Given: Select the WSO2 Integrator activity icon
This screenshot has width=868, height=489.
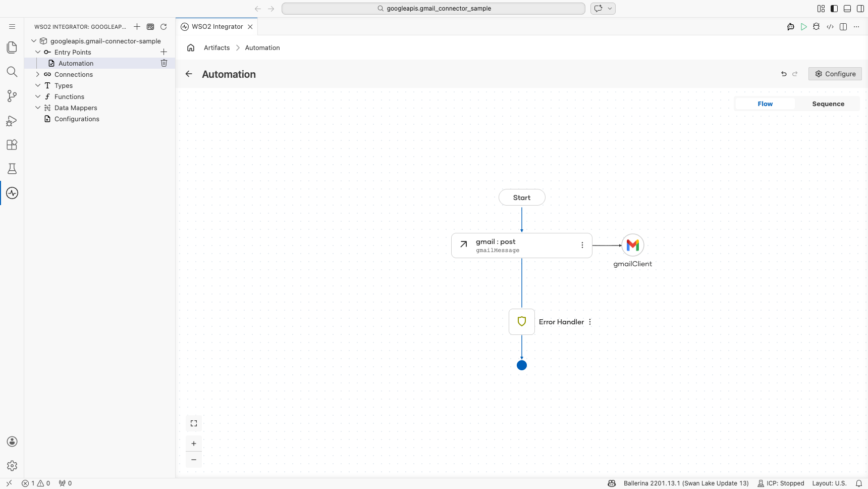Looking at the screenshot, I should [x=12, y=193].
